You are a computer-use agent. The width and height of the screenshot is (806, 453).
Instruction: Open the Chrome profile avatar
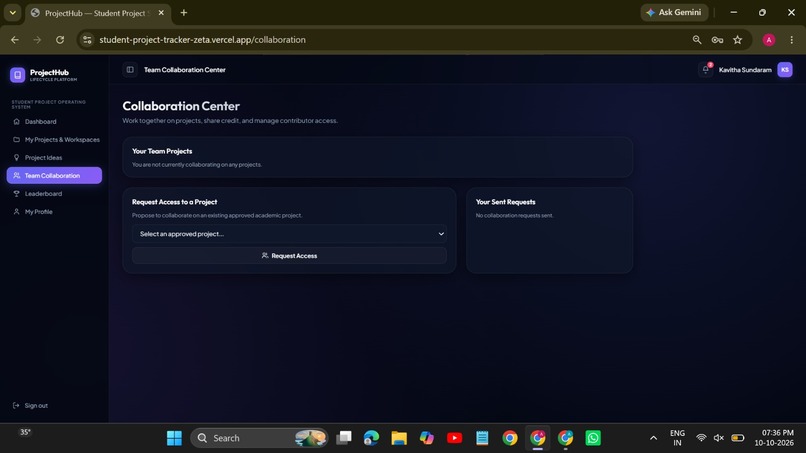pos(769,40)
